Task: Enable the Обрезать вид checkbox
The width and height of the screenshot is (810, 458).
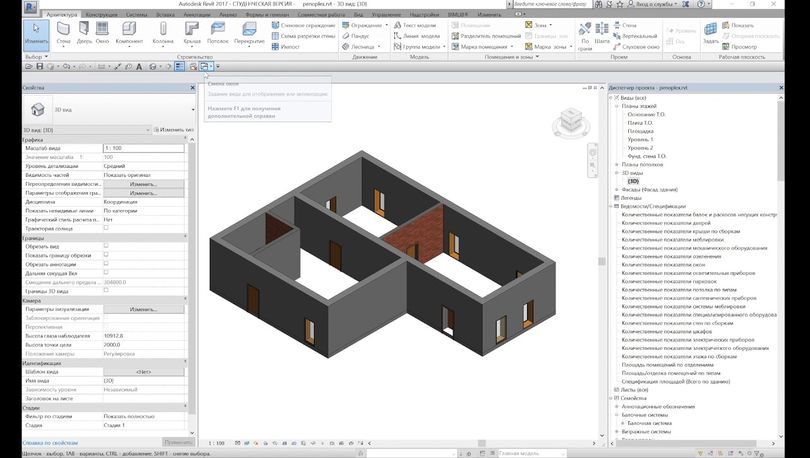Action: coord(106,245)
